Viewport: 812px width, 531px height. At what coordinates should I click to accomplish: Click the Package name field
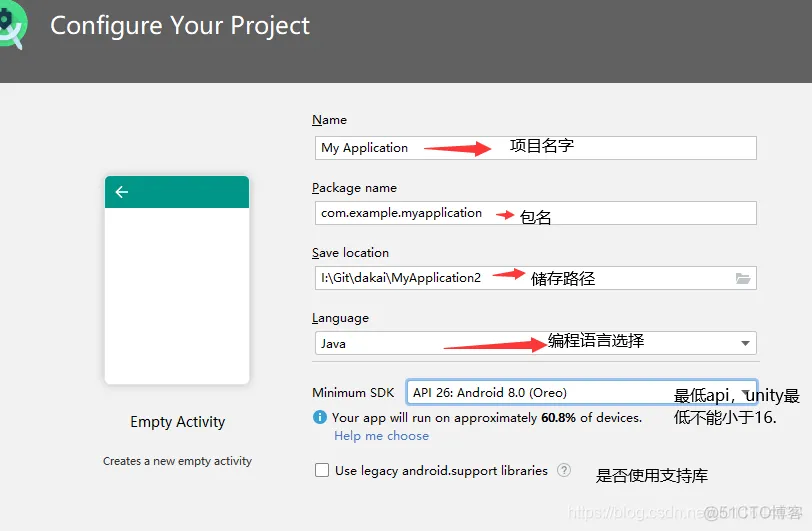(535, 213)
